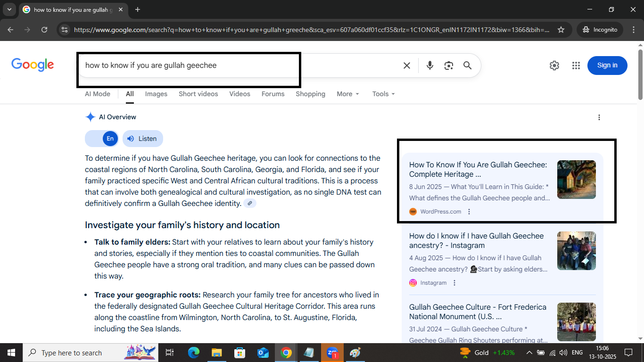Switch to the Images tab
Viewport: 644px width, 362px height.
(156, 94)
